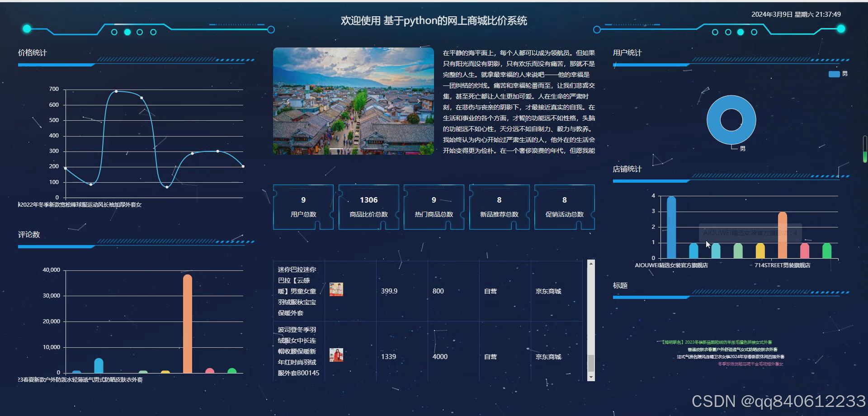Open the old town rooftop carousel image

[x=354, y=101]
